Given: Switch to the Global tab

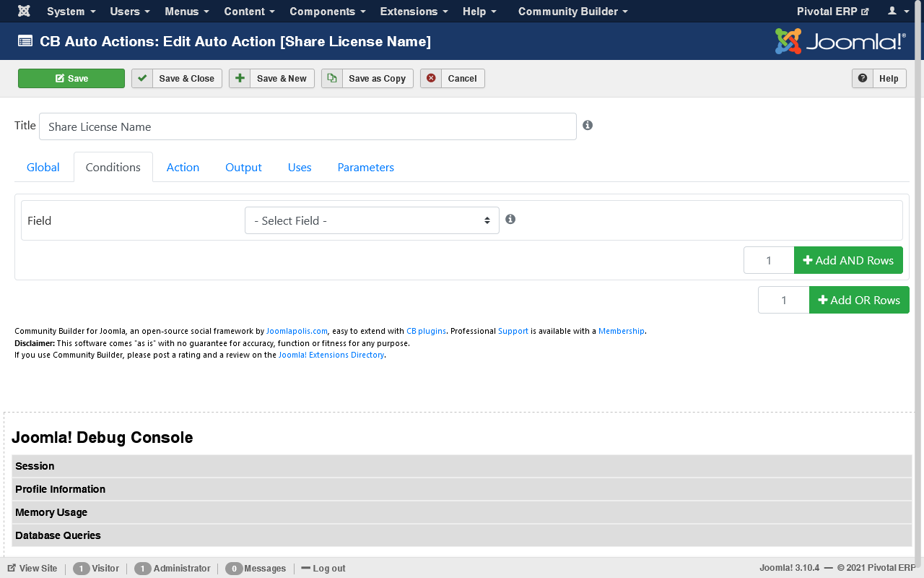Looking at the screenshot, I should 43,167.
